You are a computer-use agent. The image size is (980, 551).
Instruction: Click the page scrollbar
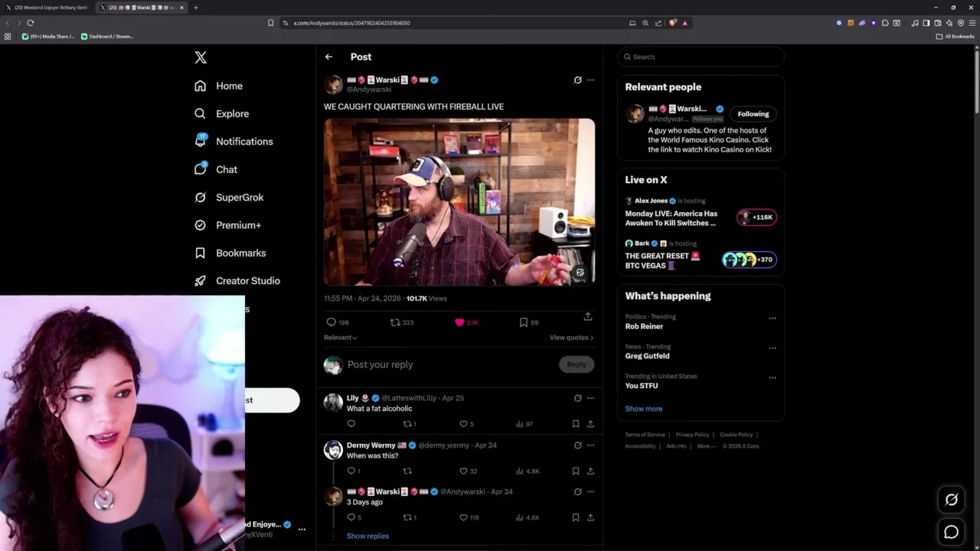pyautogui.click(x=977, y=80)
